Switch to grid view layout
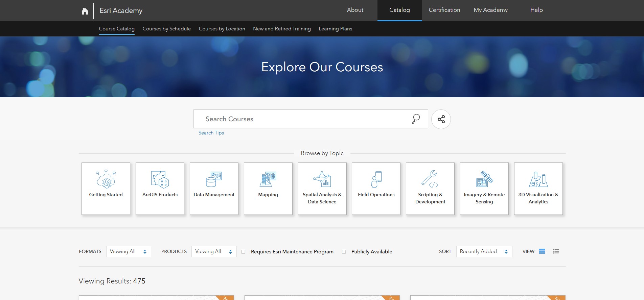 [542, 251]
